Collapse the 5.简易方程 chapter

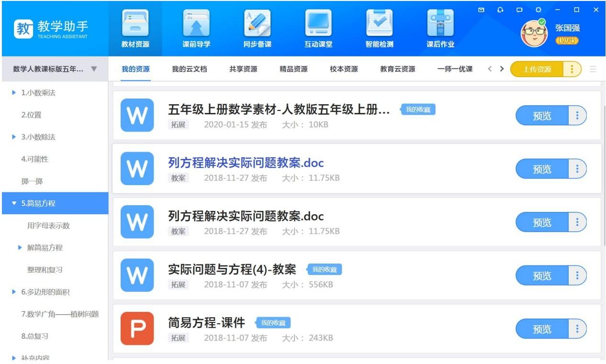tap(13, 203)
